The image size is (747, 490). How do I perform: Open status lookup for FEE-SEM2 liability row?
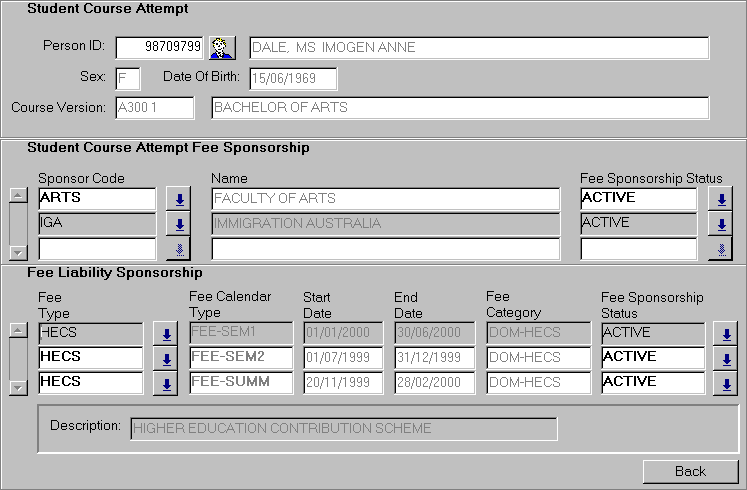tap(725, 359)
